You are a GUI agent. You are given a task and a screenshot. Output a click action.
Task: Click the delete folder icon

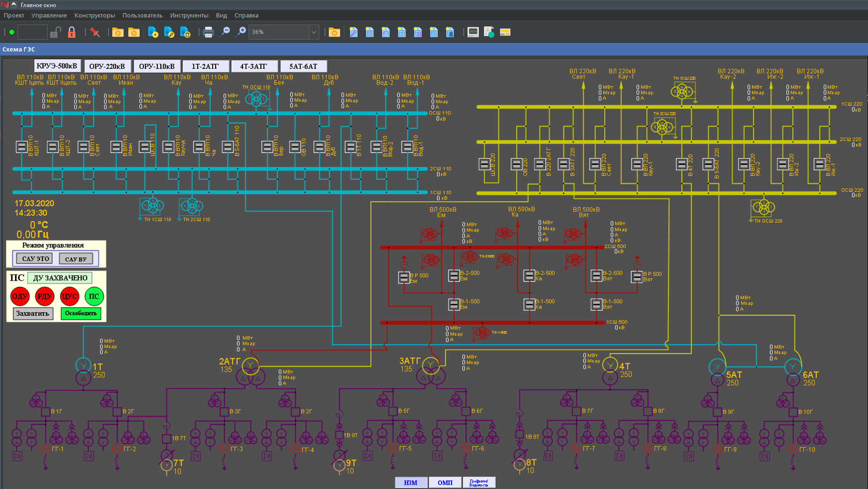134,32
